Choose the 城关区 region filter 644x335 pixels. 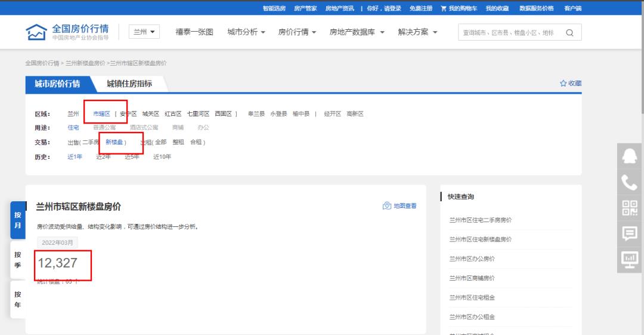151,113
